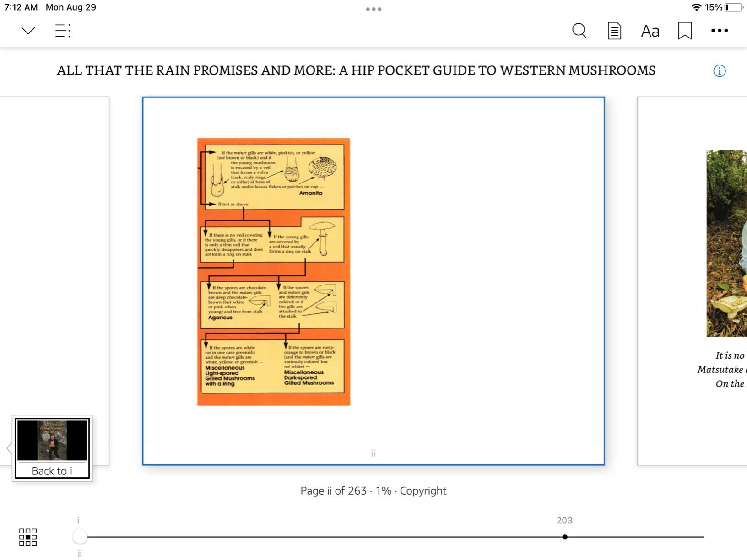Tap the 'ii' page number at the page bottom
This screenshot has width=747, height=560.
click(373, 453)
